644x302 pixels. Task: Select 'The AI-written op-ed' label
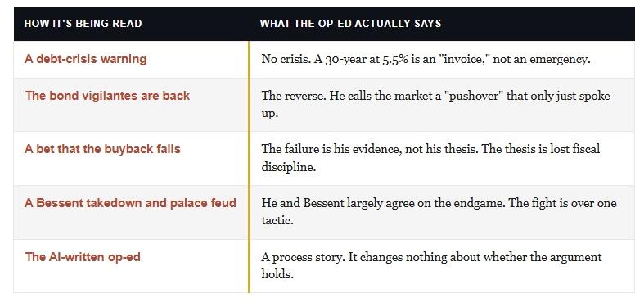pyautogui.click(x=83, y=257)
